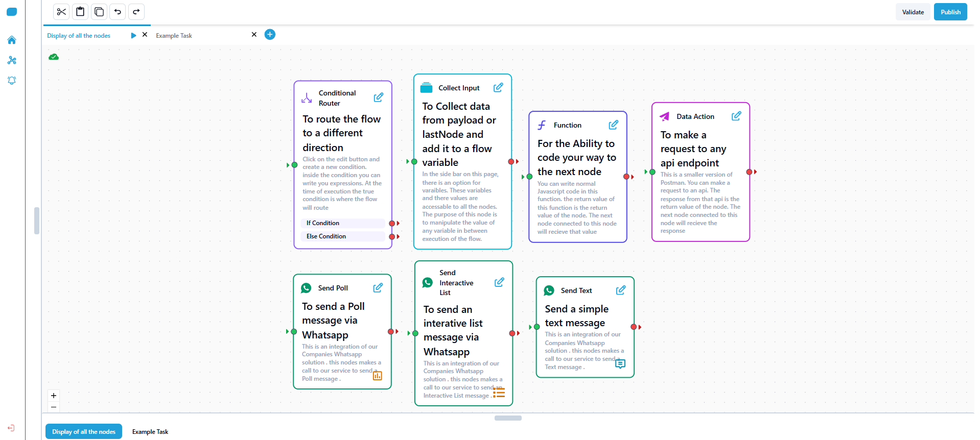
Task: Click Send Interactive List red output port
Action: tap(512, 333)
